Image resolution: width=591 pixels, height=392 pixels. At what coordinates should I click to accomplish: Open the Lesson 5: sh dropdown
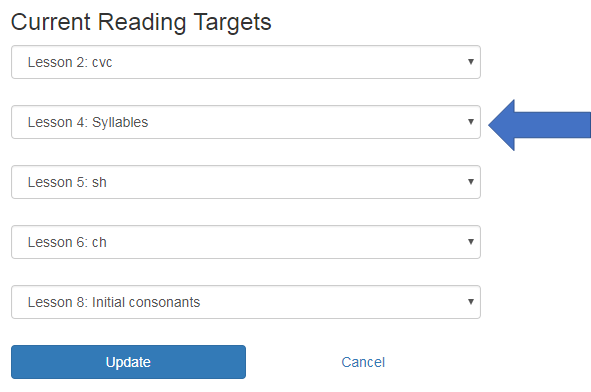point(246,182)
